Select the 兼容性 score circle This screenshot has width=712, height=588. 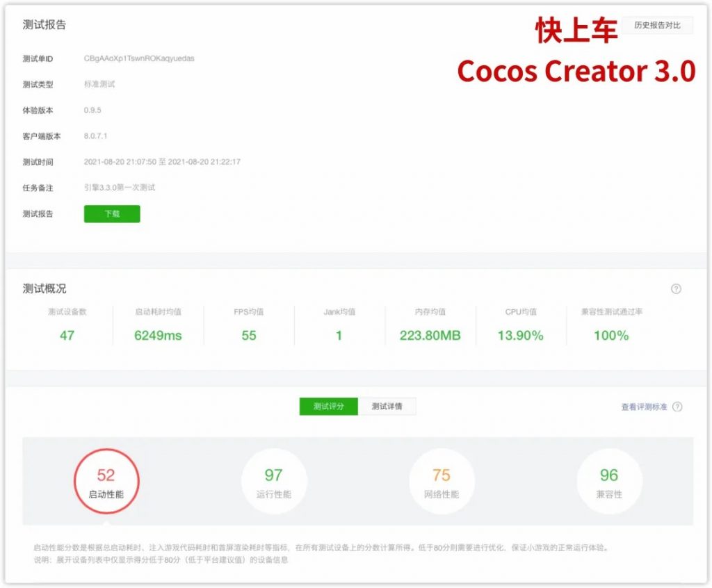point(609,481)
